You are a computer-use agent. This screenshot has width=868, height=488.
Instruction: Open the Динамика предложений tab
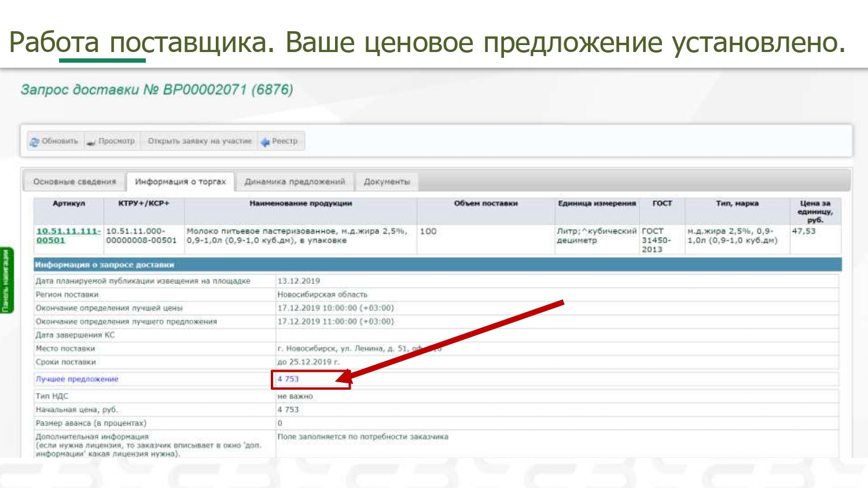[295, 182]
